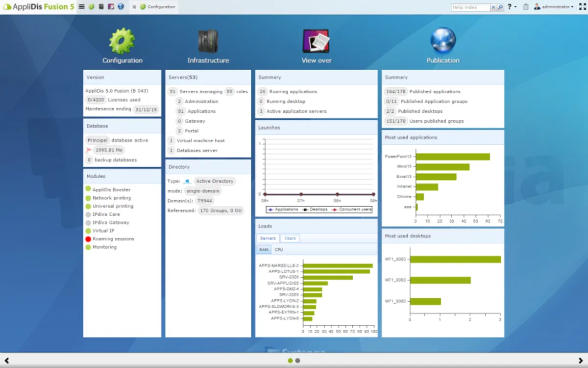This screenshot has width=588, height=368.
Task: Click the PowerPoint13 bar in chart
Action: coord(453,157)
